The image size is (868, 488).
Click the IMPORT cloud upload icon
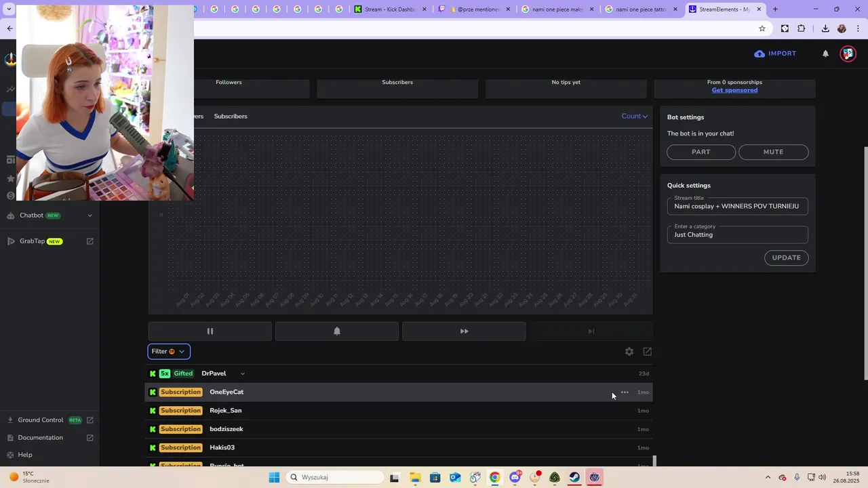coord(759,54)
